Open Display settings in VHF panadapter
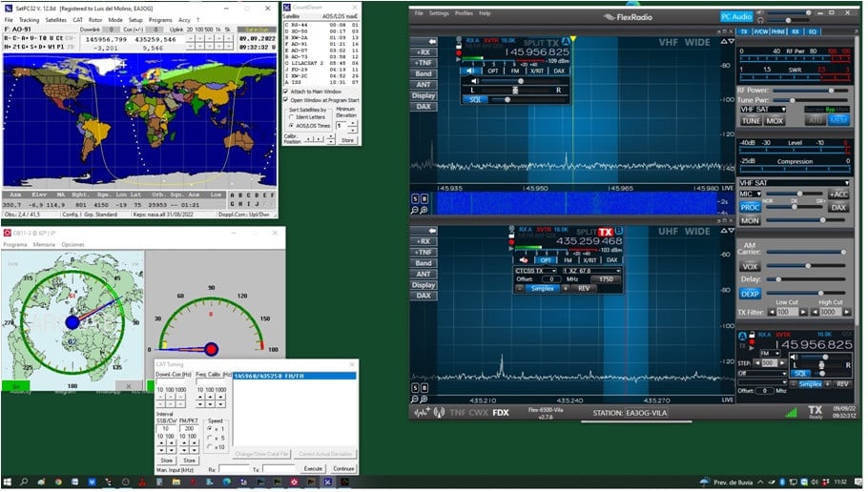 coord(424,95)
